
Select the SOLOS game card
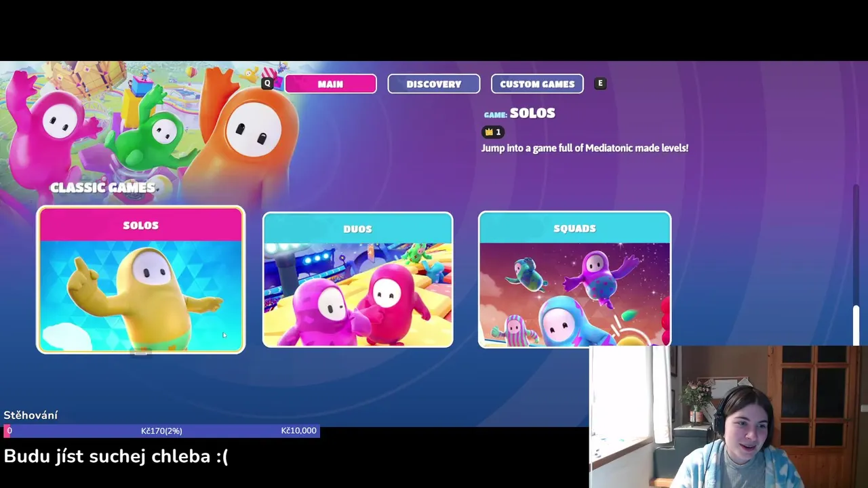(140, 280)
